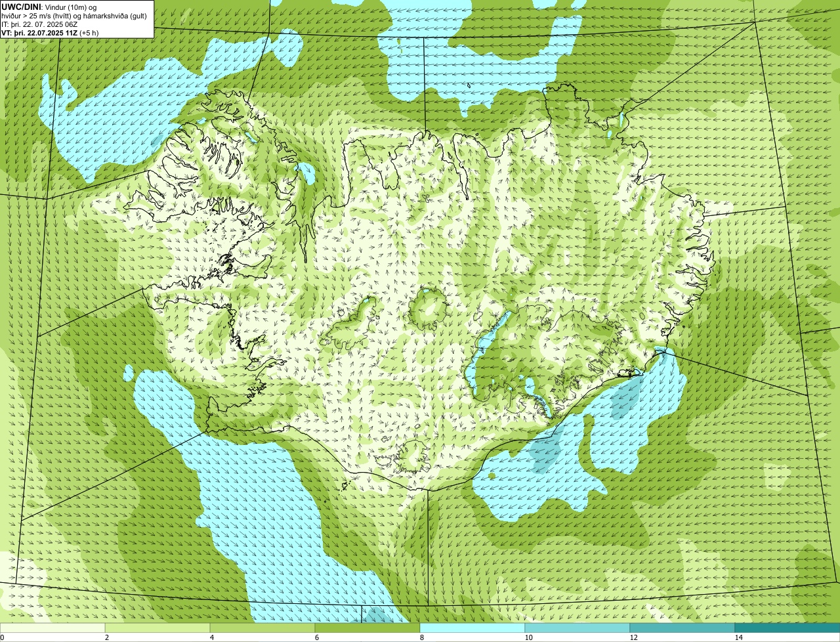Click the 4–6 m/s legend color segment
Image resolution: width=840 pixels, height=642 pixels.
pos(262,628)
